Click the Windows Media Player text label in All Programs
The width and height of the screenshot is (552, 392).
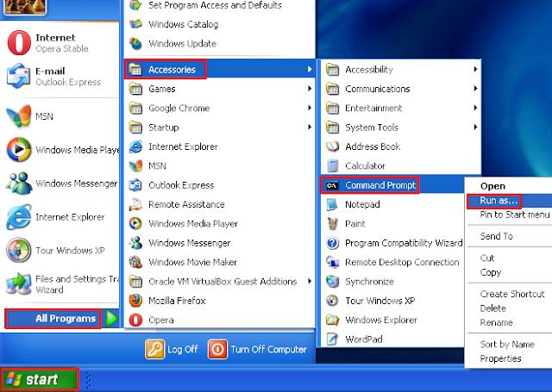[x=193, y=224]
